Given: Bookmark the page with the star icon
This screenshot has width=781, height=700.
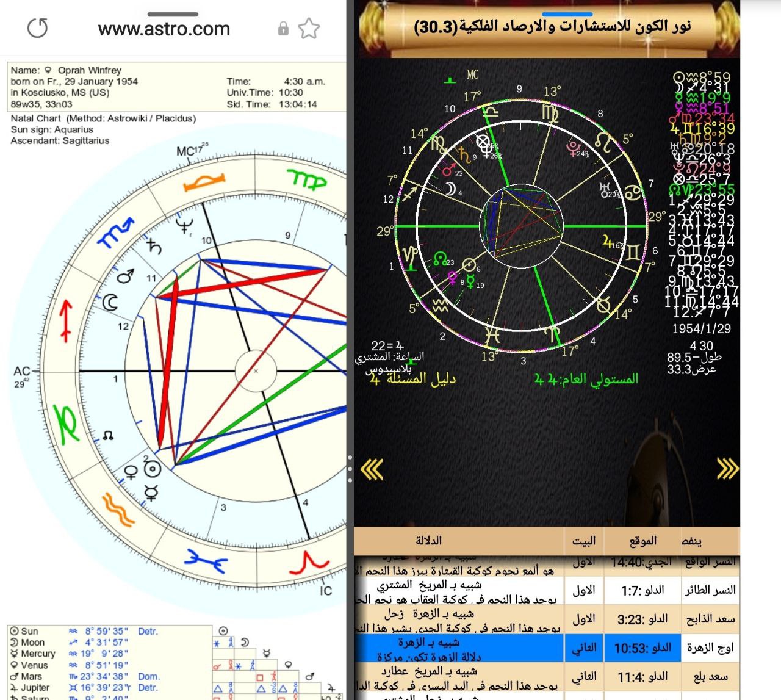Looking at the screenshot, I should pyautogui.click(x=309, y=29).
